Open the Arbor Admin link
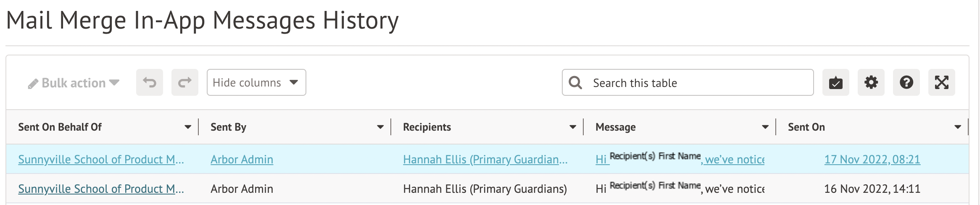This screenshot has height=205, width=980. pyautogui.click(x=242, y=160)
